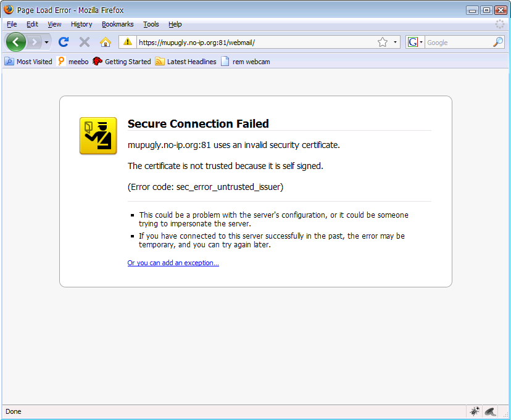This screenshot has height=420, width=511.
Task: Bookmark this page with the star icon
Action: (x=383, y=42)
